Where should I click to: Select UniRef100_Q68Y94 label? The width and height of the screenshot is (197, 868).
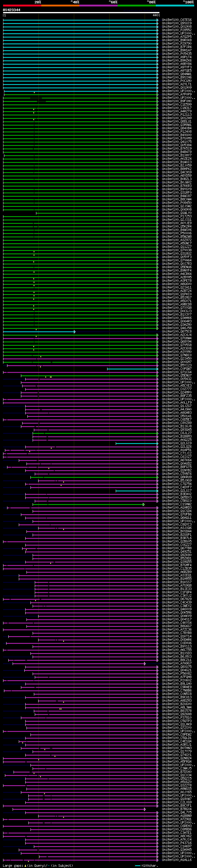pyautogui.click(x=176, y=341)
